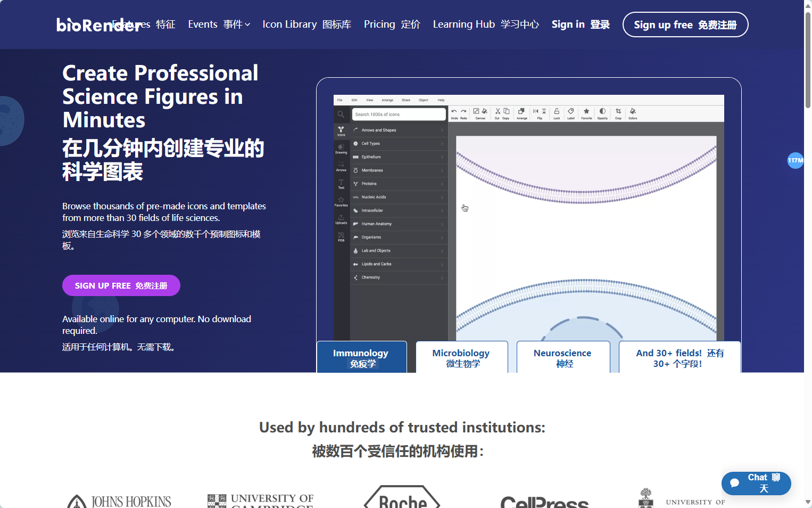This screenshot has width=812, height=508.
Task: Select the Lab and Objects row
Action: pyautogui.click(x=399, y=251)
